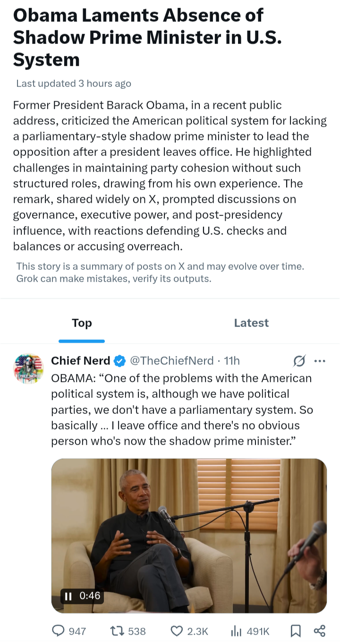Click the Grok slashed-circle icon
340x644 pixels.
[x=299, y=361]
